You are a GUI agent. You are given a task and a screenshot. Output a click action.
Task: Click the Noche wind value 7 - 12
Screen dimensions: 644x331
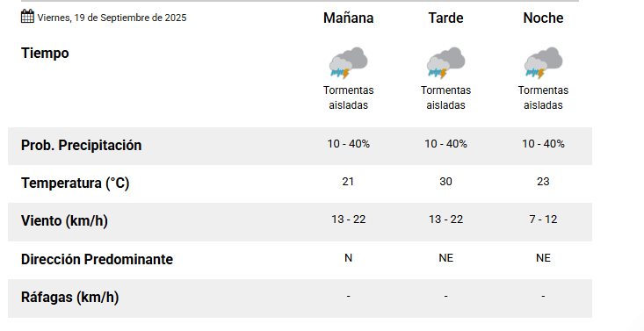point(543,219)
